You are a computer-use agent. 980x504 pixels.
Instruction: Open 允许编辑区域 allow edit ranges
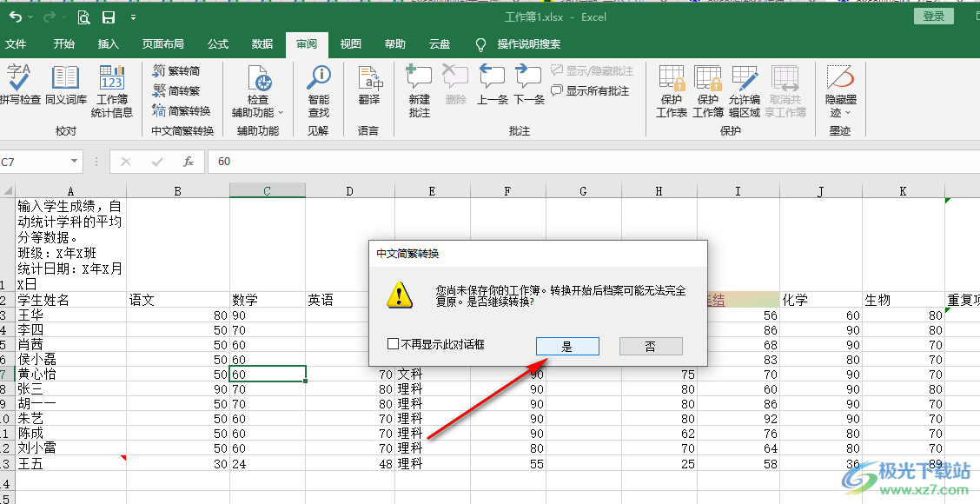[x=745, y=92]
